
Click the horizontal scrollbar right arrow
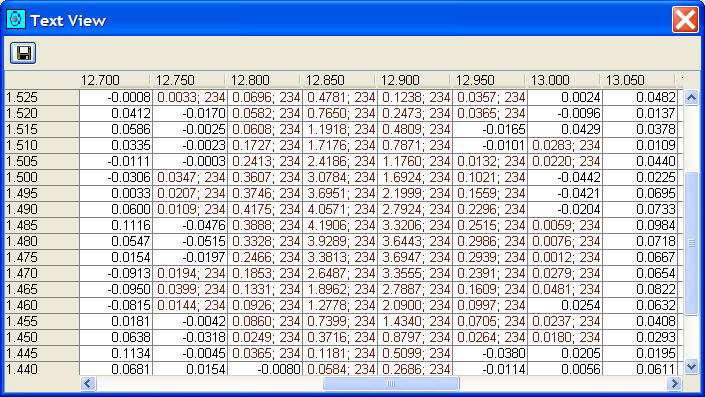click(x=674, y=384)
